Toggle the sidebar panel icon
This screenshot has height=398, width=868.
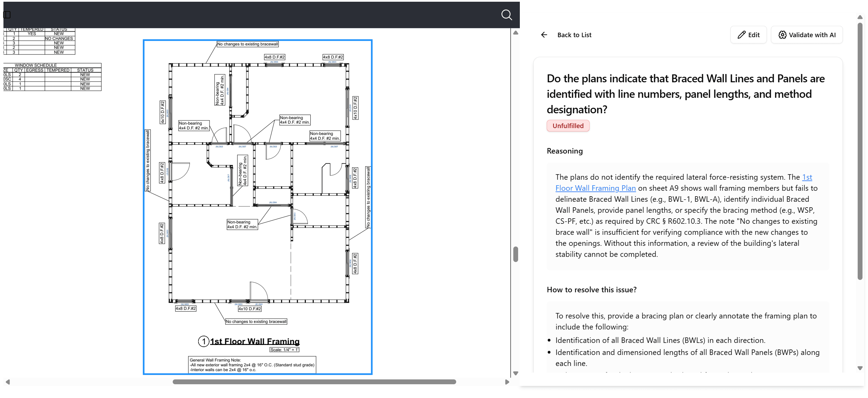(7, 14)
